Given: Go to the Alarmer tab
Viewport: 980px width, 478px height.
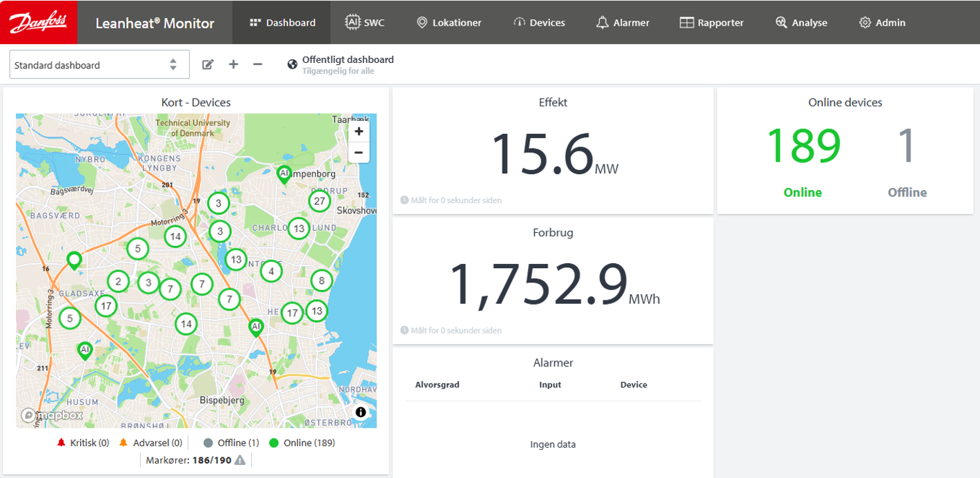Looking at the screenshot, I should coord(623,23).
